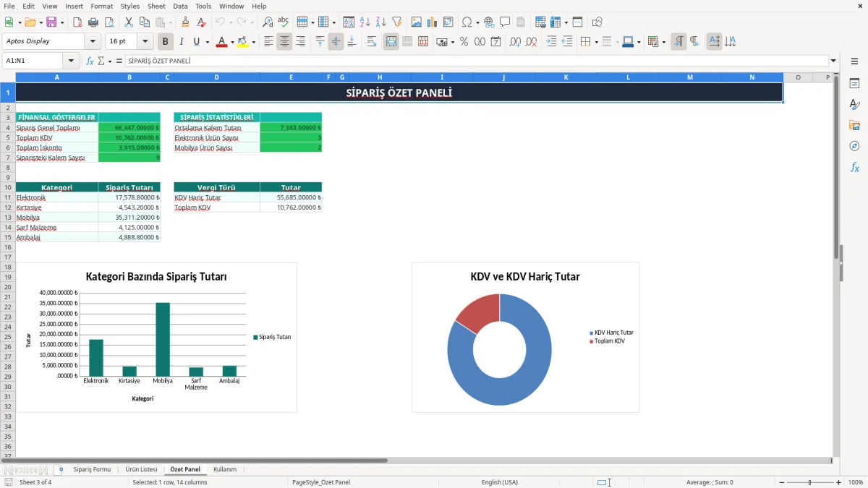Open the Data menu
This screenshot has width=868, height=488.
coord(180,6)
